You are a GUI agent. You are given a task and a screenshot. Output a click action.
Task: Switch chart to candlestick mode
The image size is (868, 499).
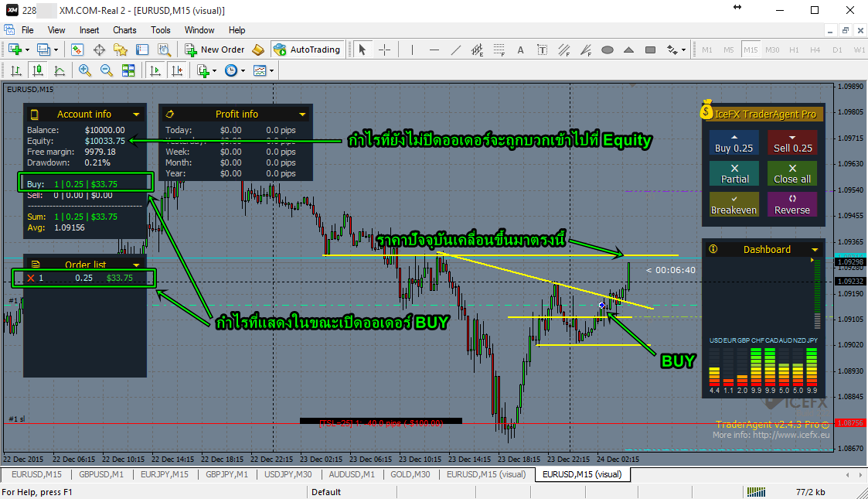click(38, 70)
